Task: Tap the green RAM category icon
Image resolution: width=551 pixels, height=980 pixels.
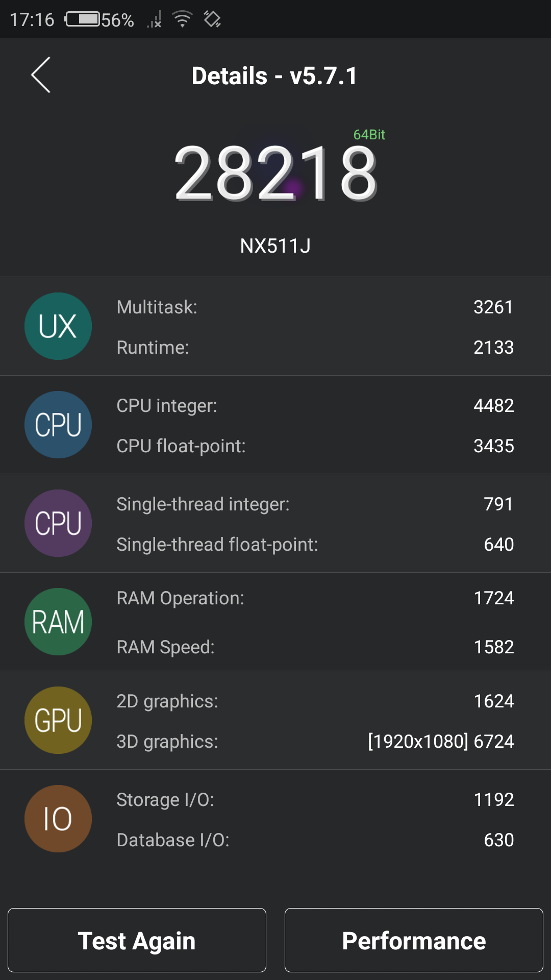Action: (x=58, y=622)
